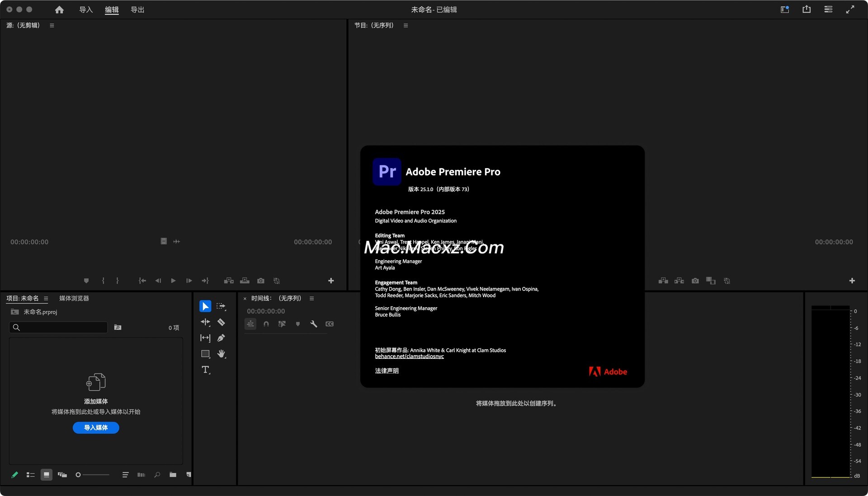This screenshot has height=496, width=868.
Task: Click the full-screen expand arrows icon
Action: (850, 9)
